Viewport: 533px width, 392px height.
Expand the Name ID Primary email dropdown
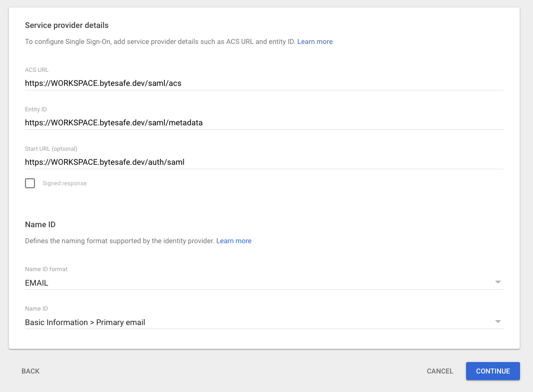[x=264, y=322]
